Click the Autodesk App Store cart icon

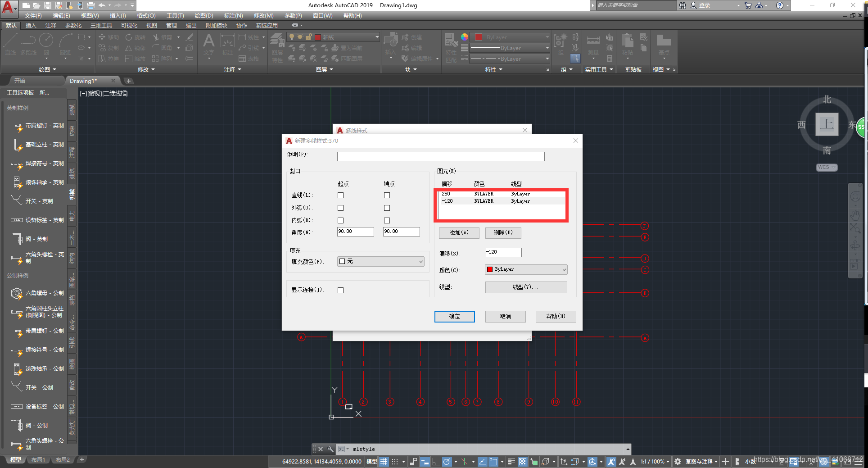click(x=748, y=5)
